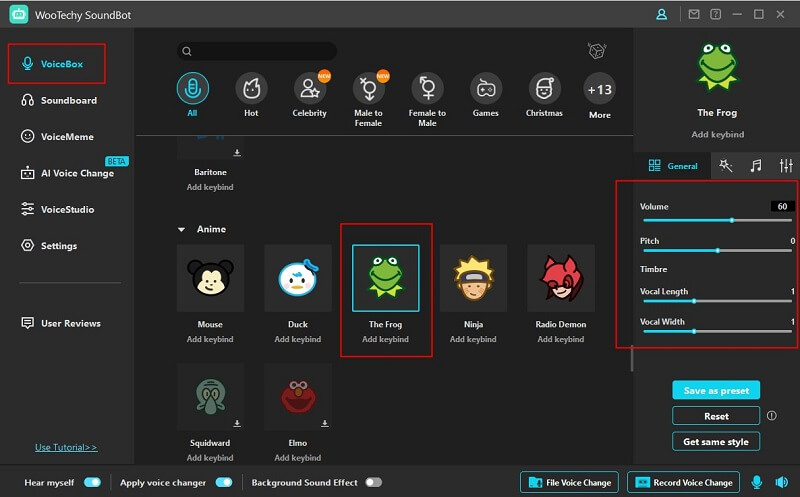This screenshot has height=497, width=800.
Task: Toggle Hear myself switch
Action: tap(92, 482)
